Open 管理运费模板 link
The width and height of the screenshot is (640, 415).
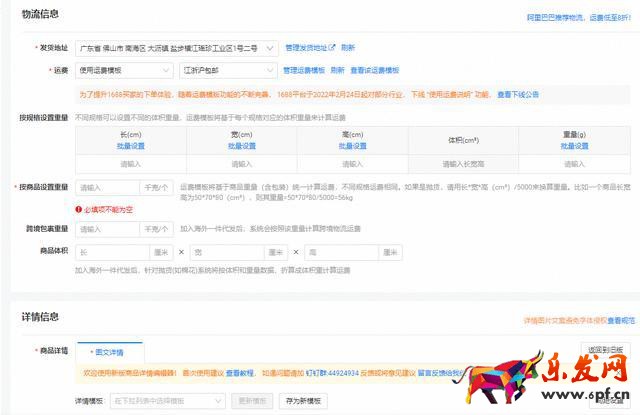tap(303, 71)
